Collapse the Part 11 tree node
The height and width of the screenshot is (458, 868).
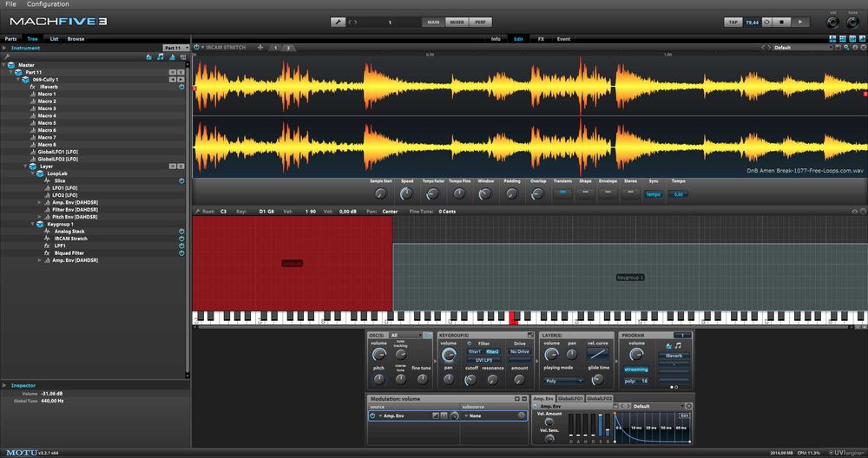(11, 73)
